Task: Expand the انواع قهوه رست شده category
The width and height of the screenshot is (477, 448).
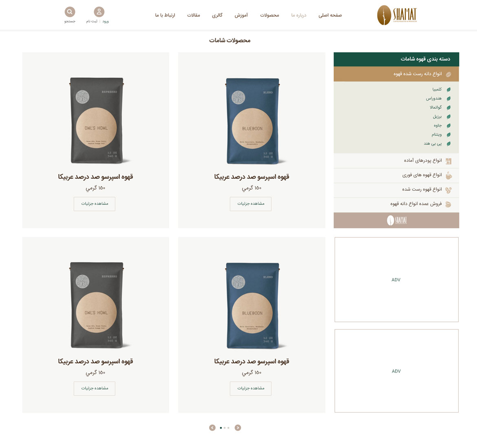Action: 396,190
